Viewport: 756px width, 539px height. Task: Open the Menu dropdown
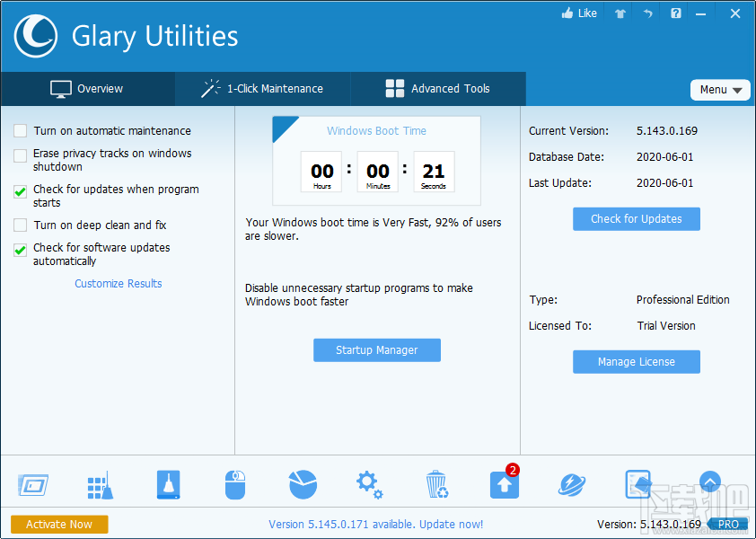pyautogui.click(x=720, y=90)
